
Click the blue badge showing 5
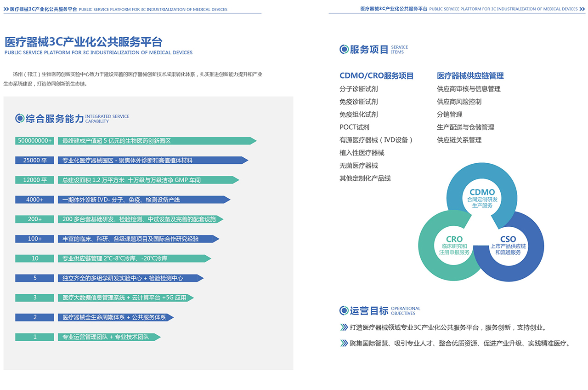pos(35,278)
